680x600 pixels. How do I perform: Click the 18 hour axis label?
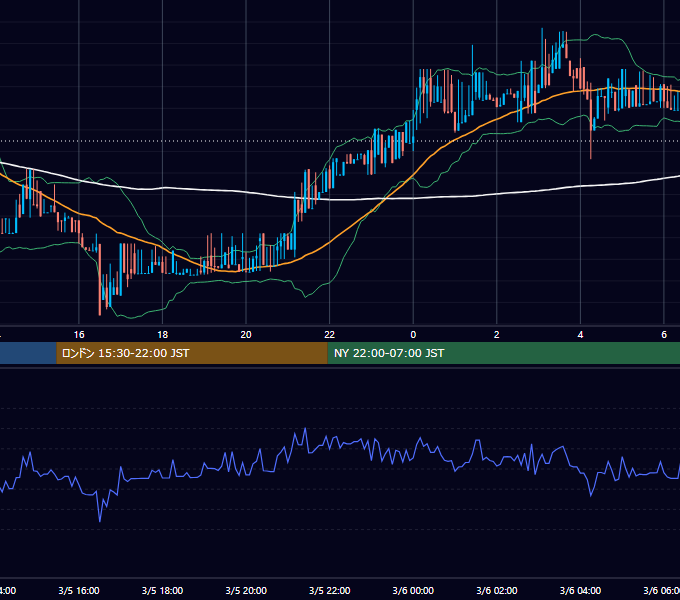(x=163, y=335)
